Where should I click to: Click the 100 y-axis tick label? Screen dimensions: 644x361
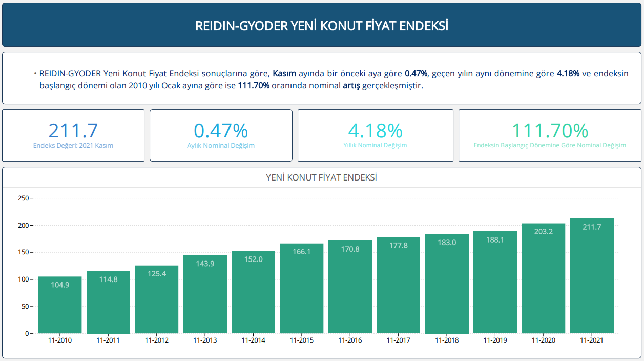coord(23,279)
